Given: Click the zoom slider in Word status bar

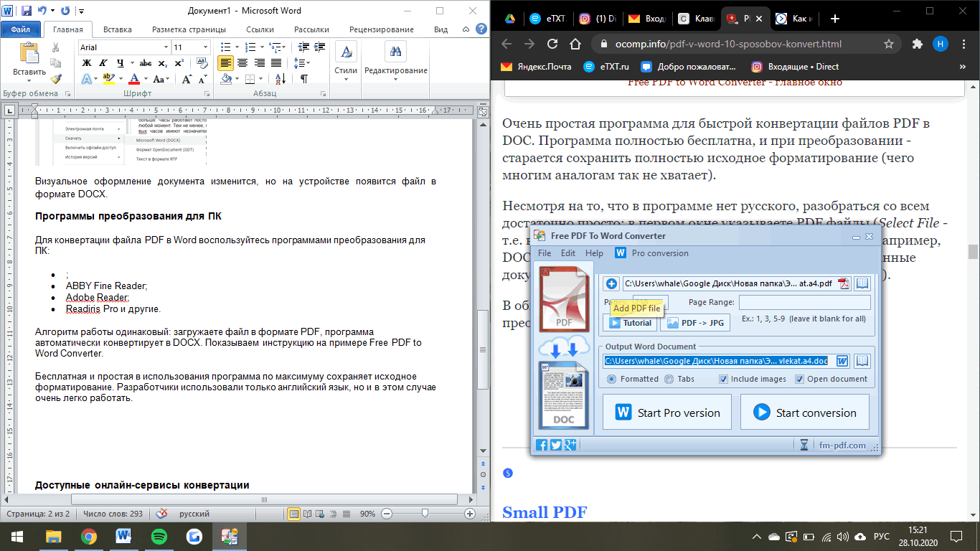Looking at the screenshot, I should tap(425, 514).
